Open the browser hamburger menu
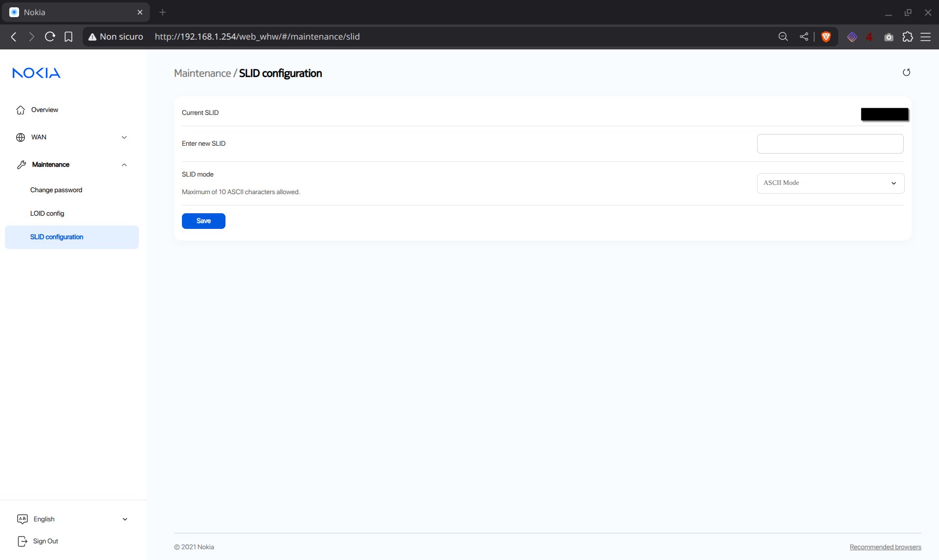Viewport: 939px width, 560px height. (925, 37)
